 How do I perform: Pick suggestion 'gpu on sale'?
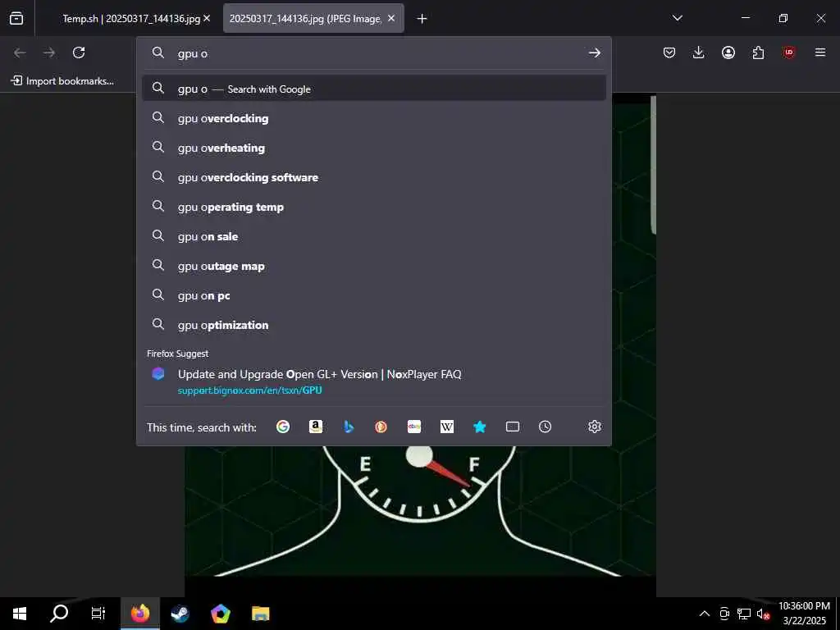(374, 235)
